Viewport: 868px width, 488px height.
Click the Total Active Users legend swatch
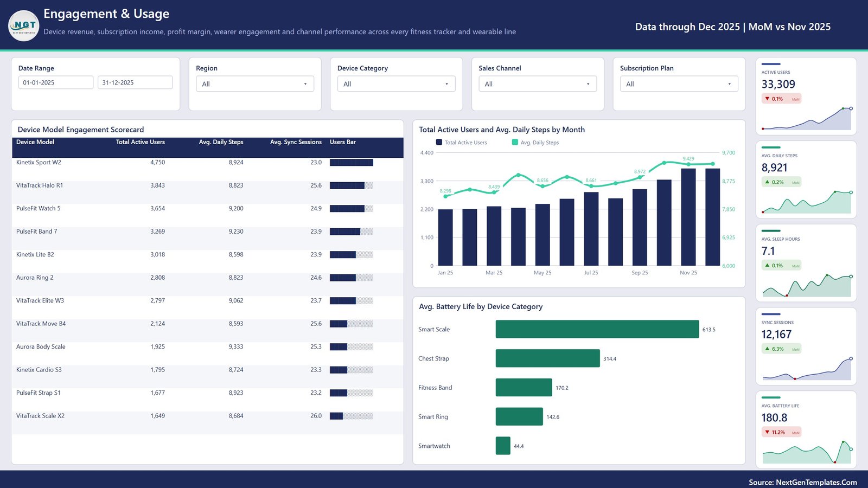439,142
